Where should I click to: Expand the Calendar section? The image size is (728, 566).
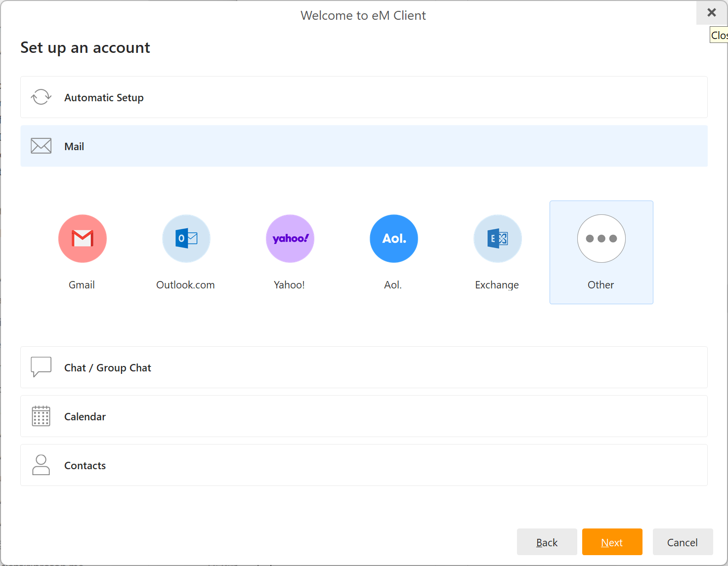[x=364, y=416]
